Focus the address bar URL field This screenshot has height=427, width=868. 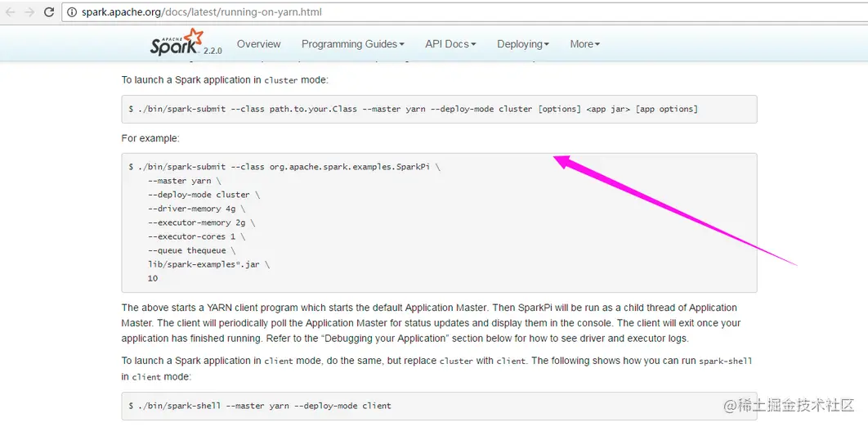465,11
